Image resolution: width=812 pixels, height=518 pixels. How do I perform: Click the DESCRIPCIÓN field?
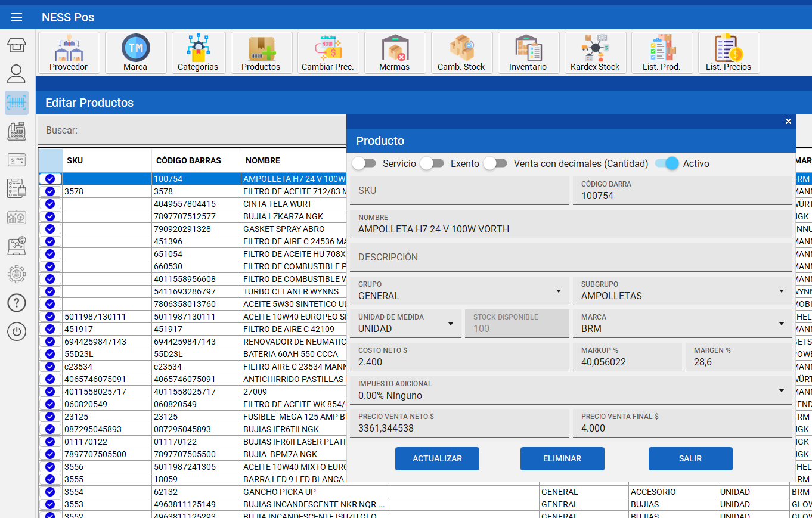(571, 258)
